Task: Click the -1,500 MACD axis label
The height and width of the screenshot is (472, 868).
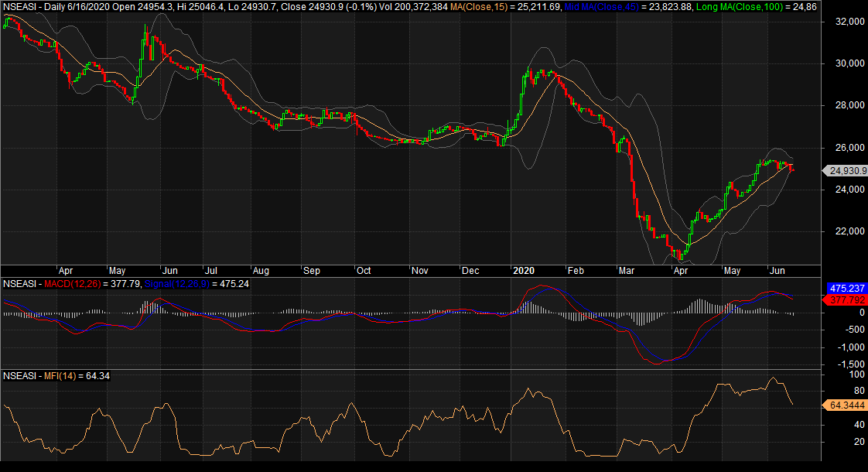Action: 852,364
